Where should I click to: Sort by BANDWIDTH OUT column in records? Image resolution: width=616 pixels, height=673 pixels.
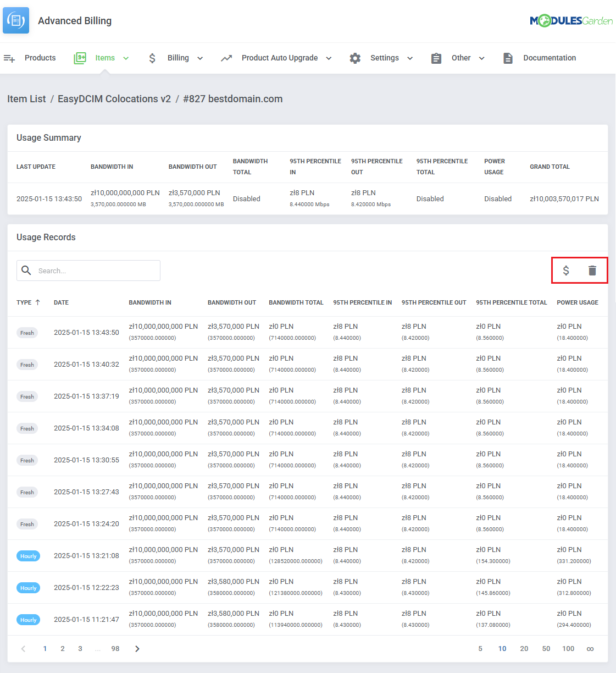click(232, 302)
